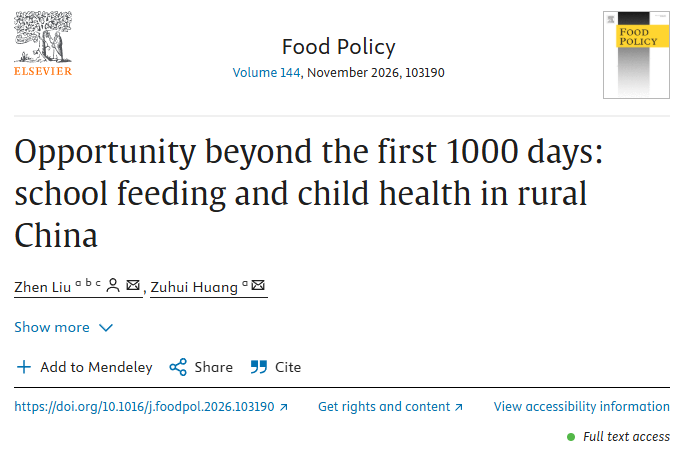Screen dimensions: 679x453
Task: Click the arrow icon after Get rights and content
Action: coord(459,407)
